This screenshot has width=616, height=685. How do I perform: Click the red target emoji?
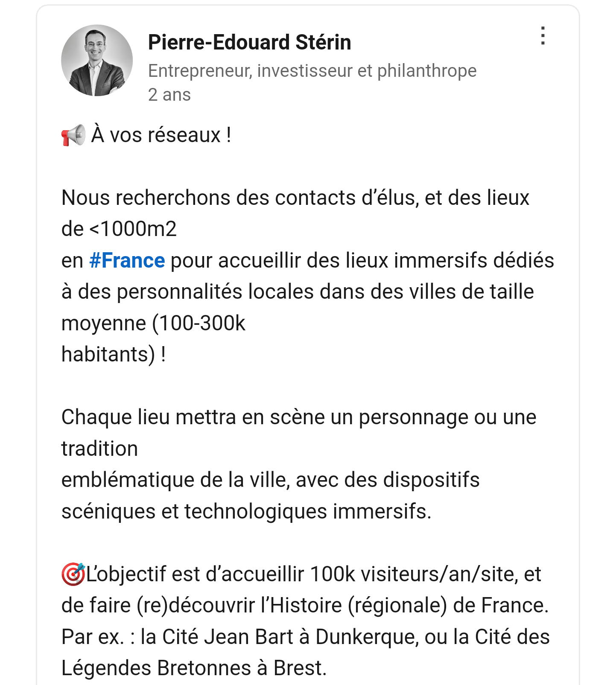coord(73,574)
